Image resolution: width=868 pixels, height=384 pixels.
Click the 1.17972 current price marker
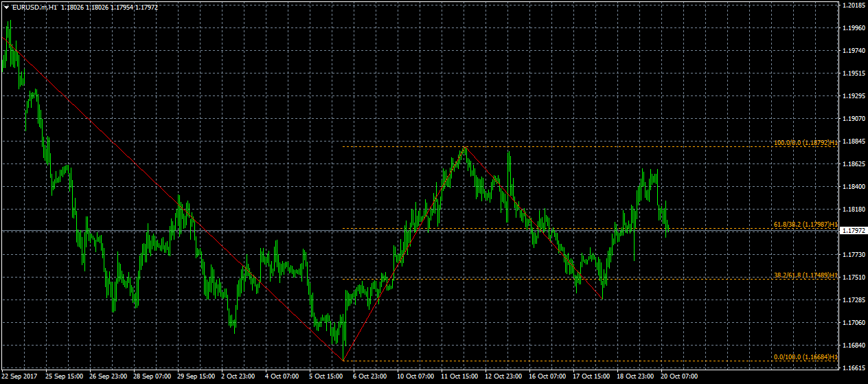pos(854,231)
